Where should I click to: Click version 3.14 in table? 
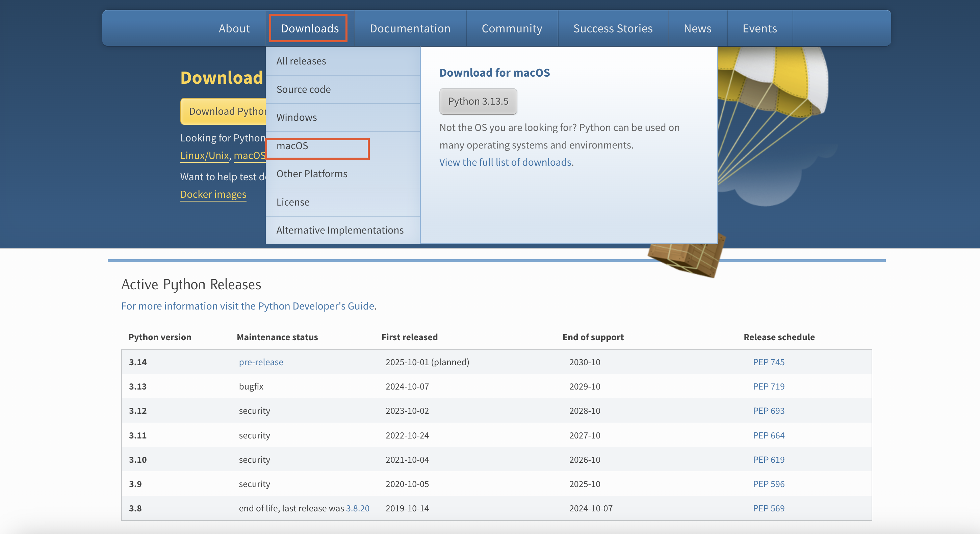tap(138, 362)
